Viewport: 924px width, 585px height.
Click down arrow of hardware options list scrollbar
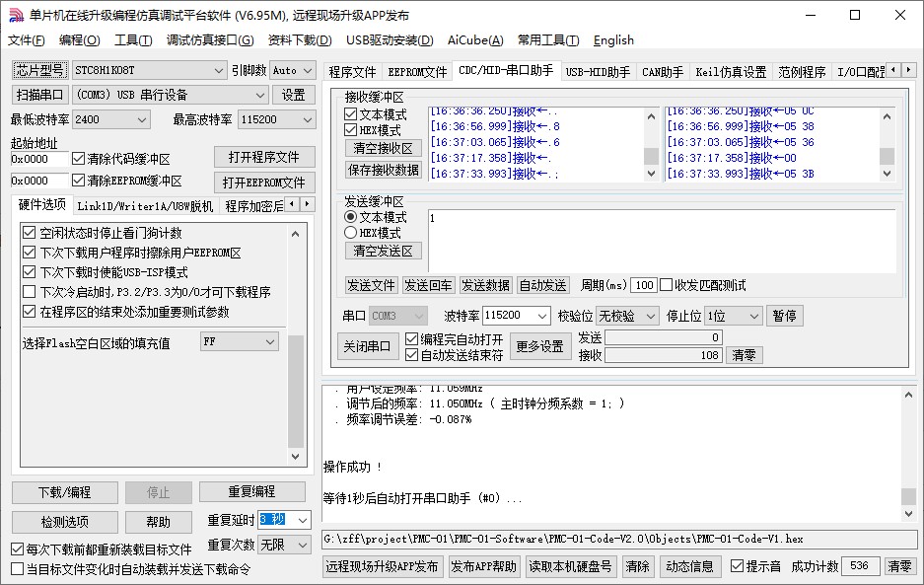click(x=296, y=457)
